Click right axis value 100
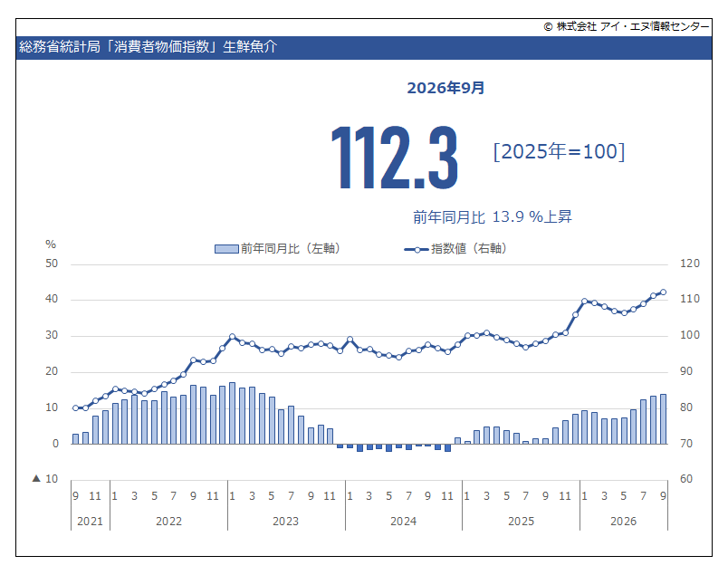This screenshot has height=575, width=728. pyautogui.click(x=689, y=335)
